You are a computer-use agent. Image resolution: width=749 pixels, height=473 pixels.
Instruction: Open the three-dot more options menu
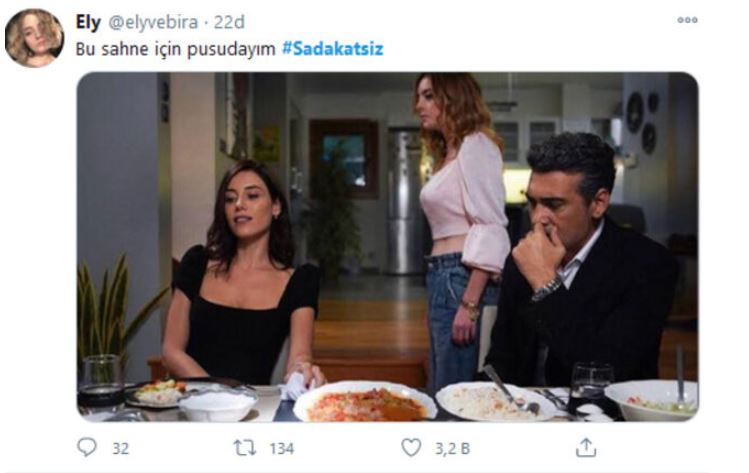[687, 20]
